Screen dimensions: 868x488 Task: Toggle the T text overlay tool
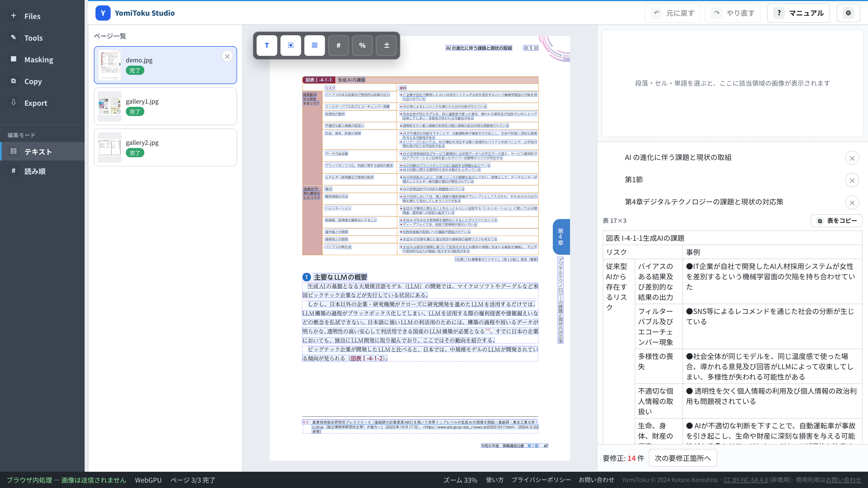click(267, 45)
